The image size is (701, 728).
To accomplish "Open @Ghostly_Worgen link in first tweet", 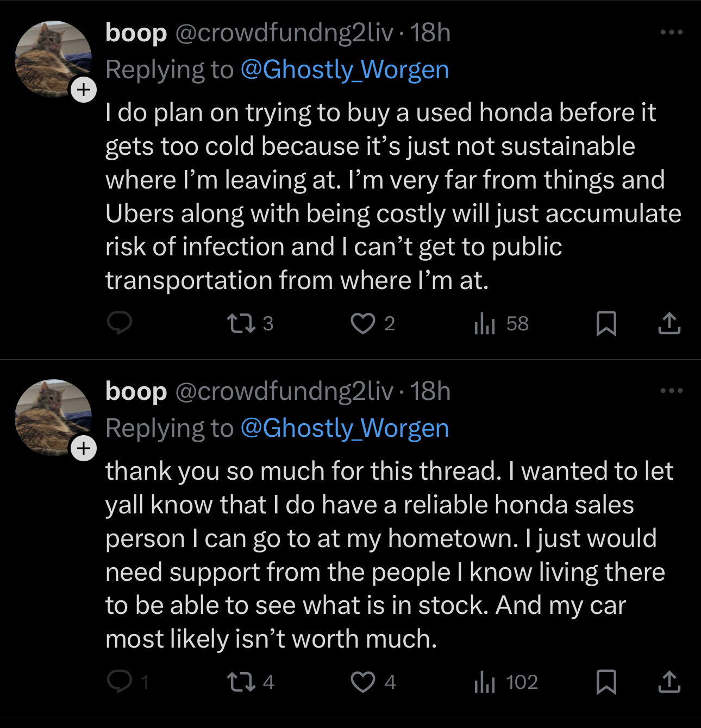I will point(345,70).
